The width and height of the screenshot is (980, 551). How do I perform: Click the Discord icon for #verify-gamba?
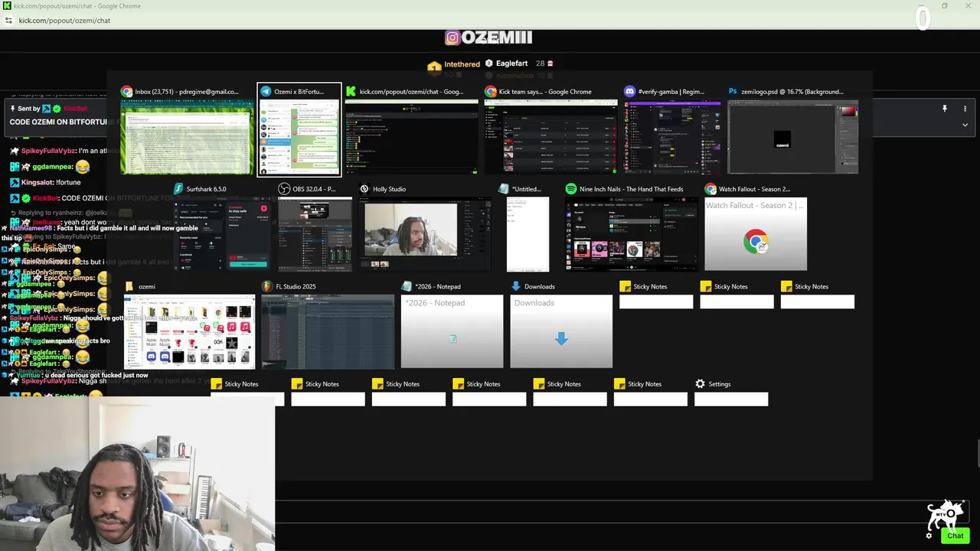(x=629, y=91)
